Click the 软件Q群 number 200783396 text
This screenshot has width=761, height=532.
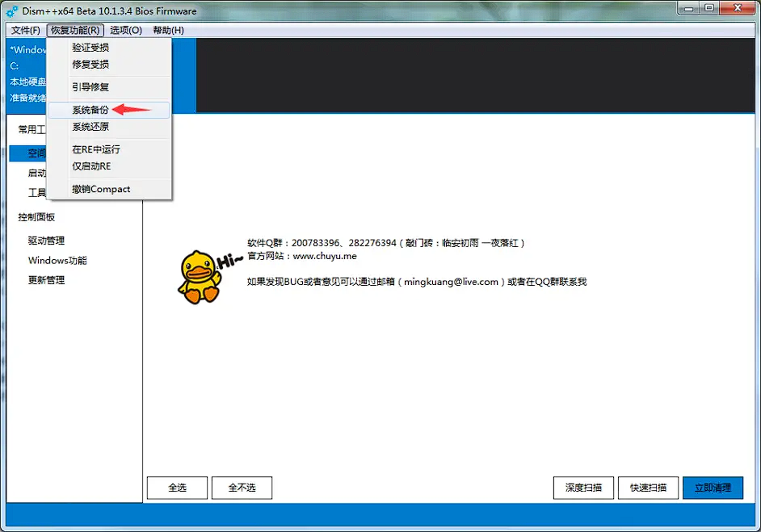315,243
